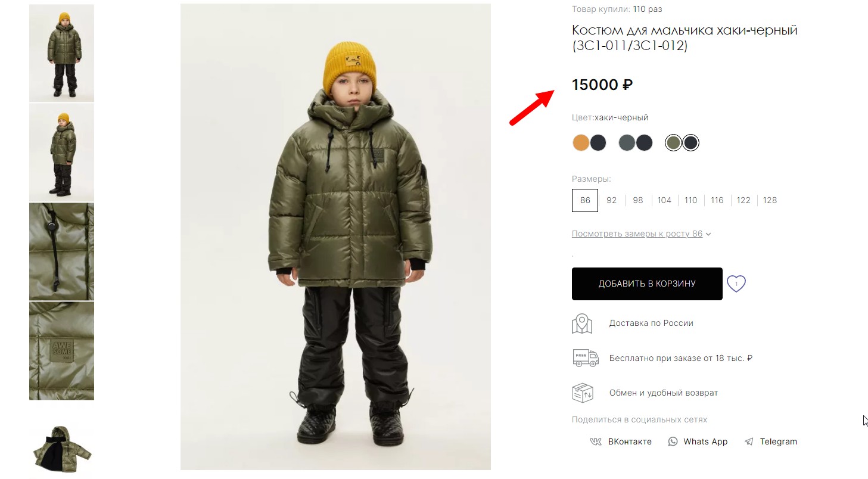Choose size 104
Image resolution: width=868 pixels, height=479 pixels.
tap(664, 200)
